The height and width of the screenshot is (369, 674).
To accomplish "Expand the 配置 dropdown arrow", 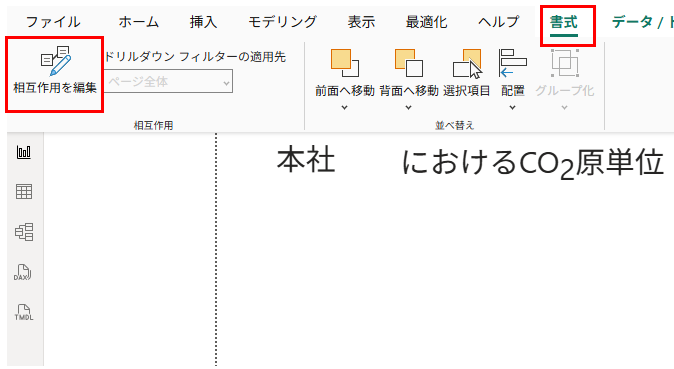I will [x=512, y=108].
